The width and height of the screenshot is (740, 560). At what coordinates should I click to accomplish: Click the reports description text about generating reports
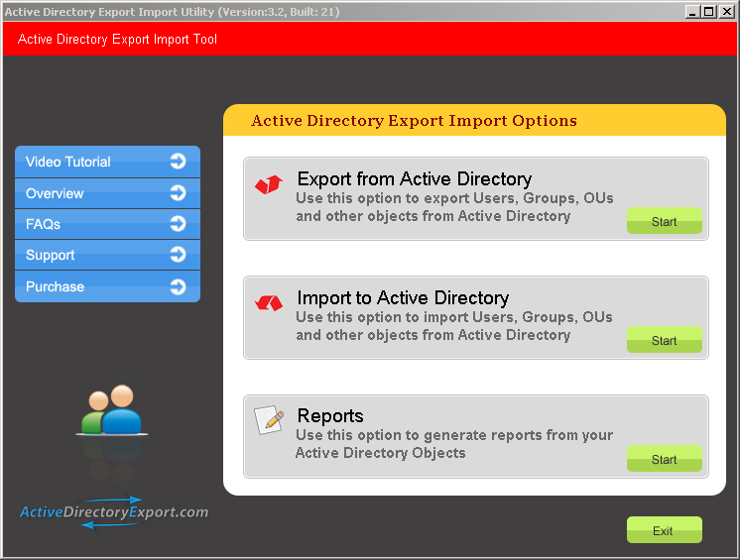(x=454, y=444)
